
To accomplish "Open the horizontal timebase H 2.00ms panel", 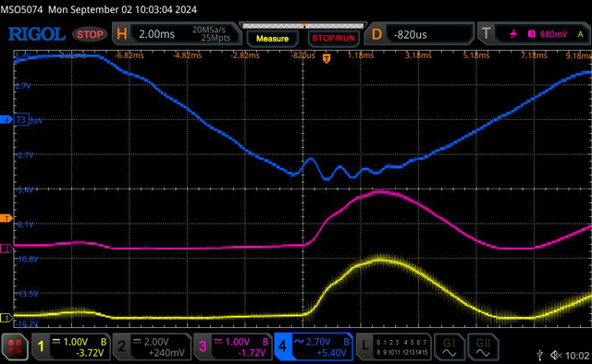I will [177, 34].
